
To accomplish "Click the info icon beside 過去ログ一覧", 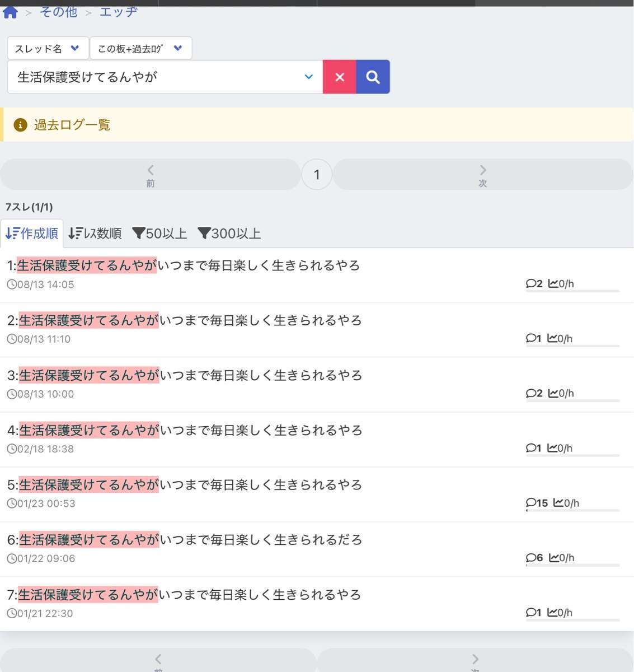I will pyautogui.click(x=20, y=125).
